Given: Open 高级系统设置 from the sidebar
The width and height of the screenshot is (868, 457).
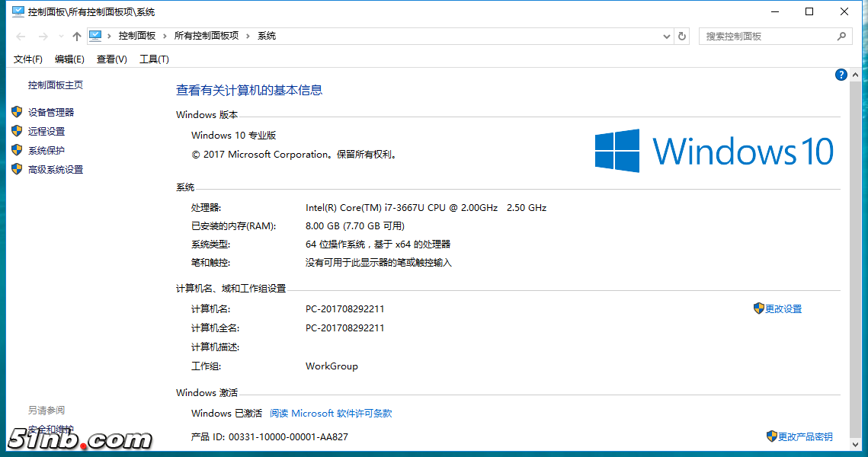Looking at the screenshot, I should pyautogui.click(x=56, y=169).
